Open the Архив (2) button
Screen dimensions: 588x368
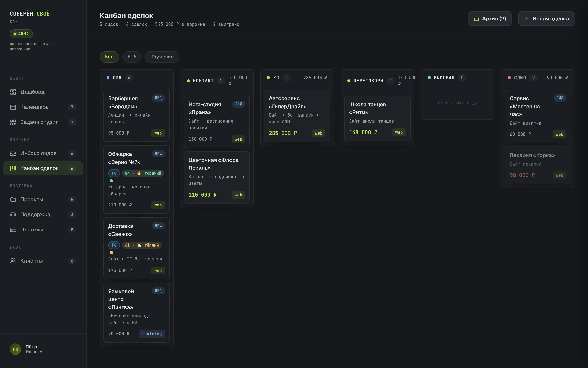pyautogui.click(x=490, y=19)
